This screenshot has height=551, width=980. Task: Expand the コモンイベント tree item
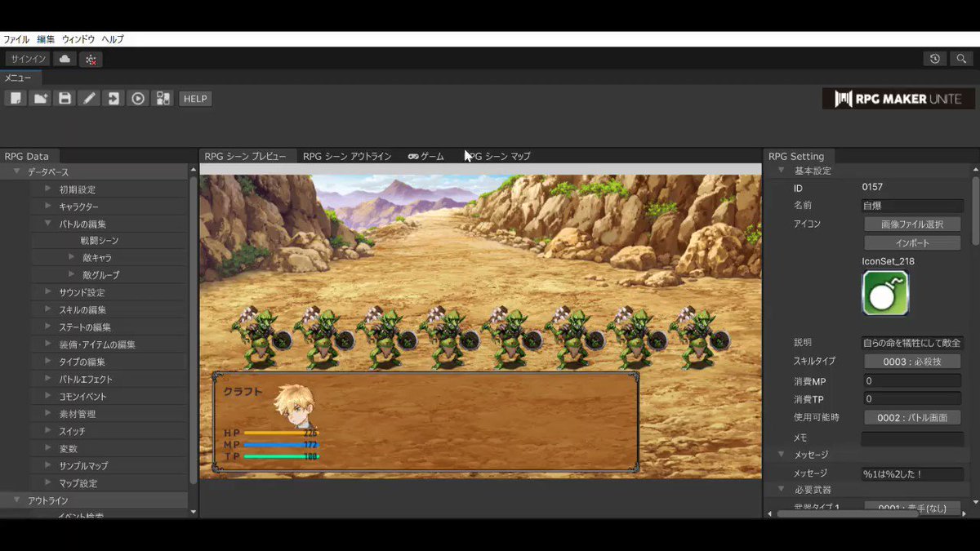coord(48,396)
